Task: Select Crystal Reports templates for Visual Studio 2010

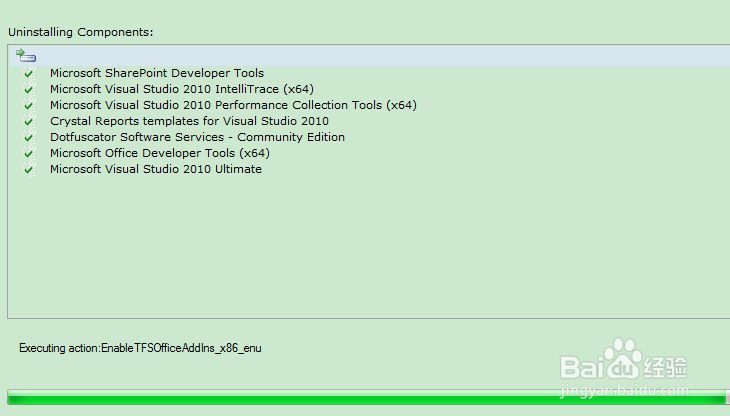Action: (189, 121)
